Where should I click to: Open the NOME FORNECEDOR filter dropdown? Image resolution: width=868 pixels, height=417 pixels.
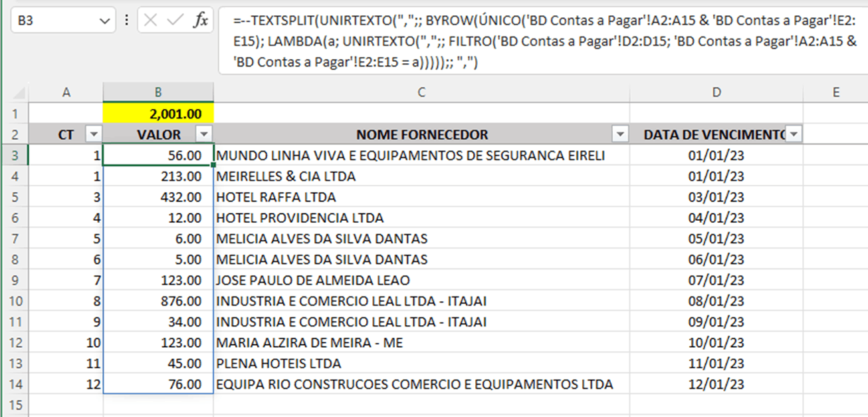point(621,134)
